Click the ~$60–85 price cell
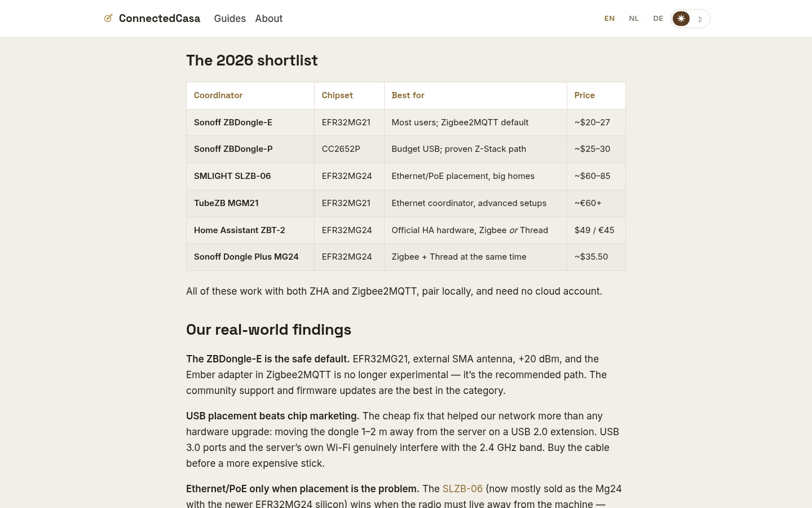812x508 pixels. click(596, 176)
